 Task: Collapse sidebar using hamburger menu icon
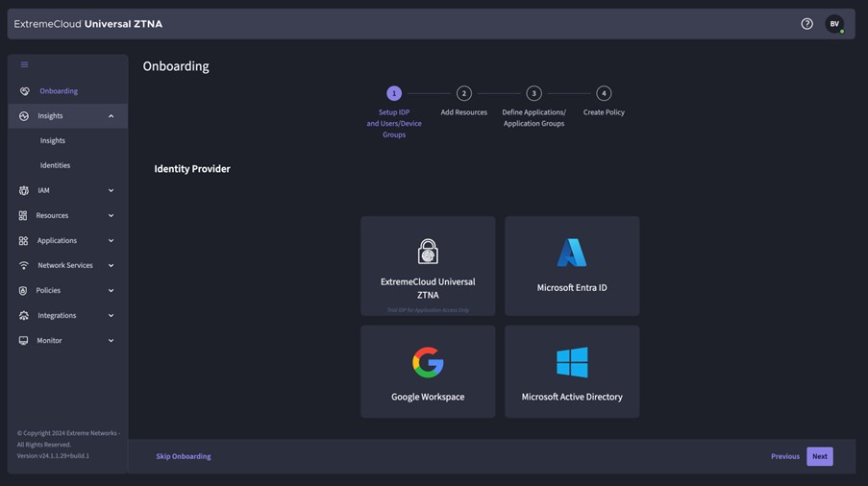24,65
